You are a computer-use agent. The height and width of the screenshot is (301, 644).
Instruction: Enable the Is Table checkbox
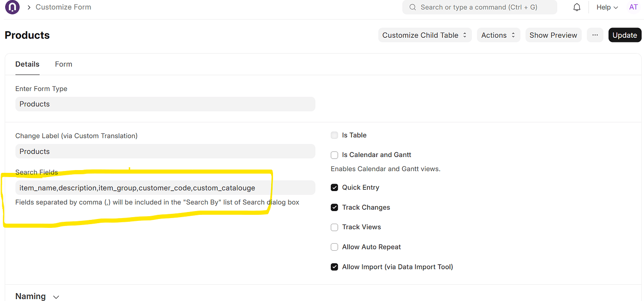tap(334, 135)
